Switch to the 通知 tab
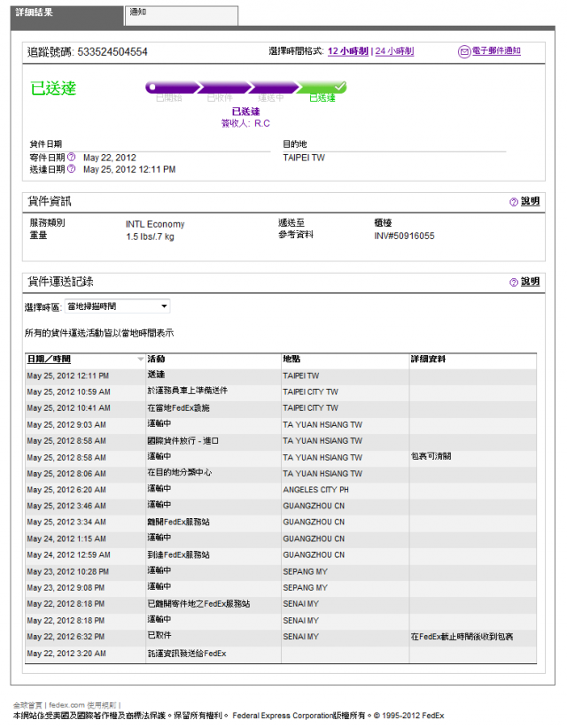The width and height of the screenshot is (567, 728). (x=182, y=16)
